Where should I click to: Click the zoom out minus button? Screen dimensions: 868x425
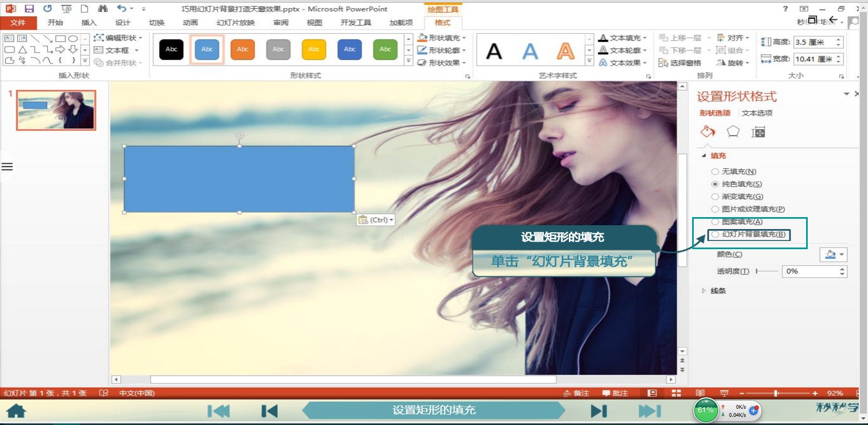tap(742, 393)
